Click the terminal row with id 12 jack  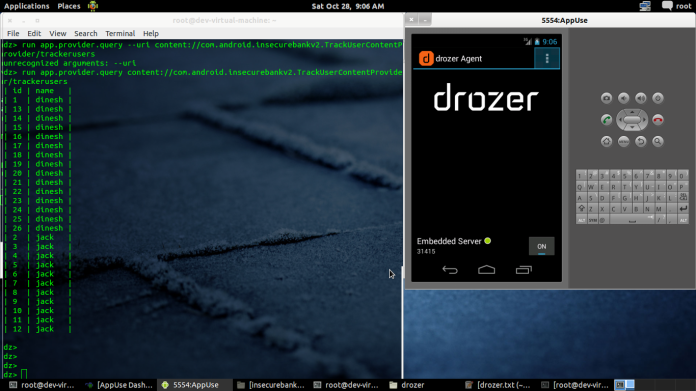click(37, 329)
